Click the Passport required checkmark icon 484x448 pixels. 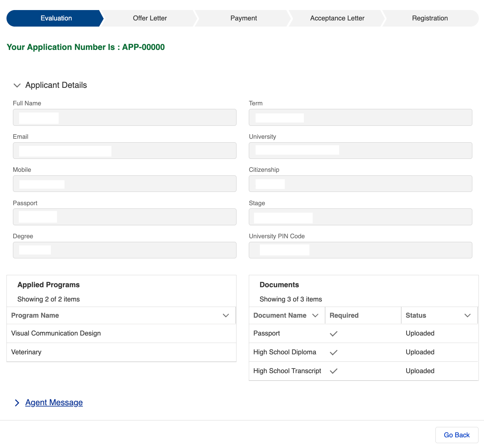[334, 334]
